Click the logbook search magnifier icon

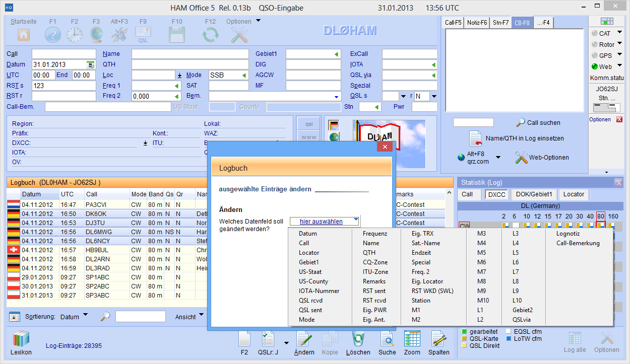click(x=105, y=317)
